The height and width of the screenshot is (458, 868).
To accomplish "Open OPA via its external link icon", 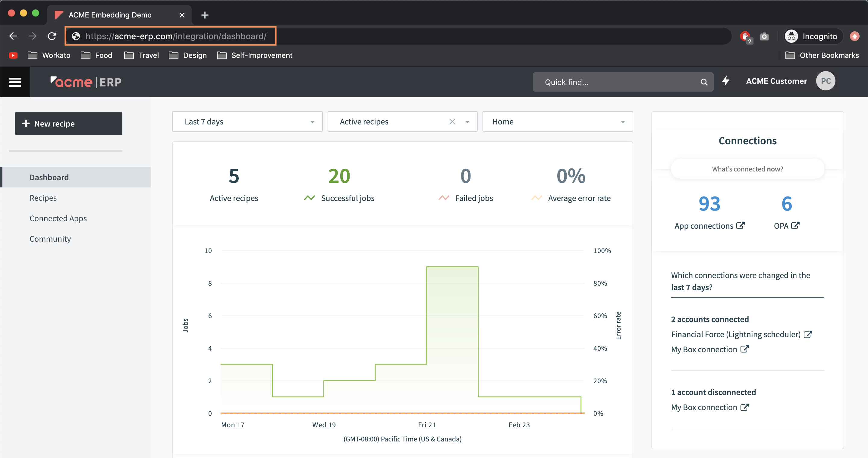I will [x=796, y=226].
